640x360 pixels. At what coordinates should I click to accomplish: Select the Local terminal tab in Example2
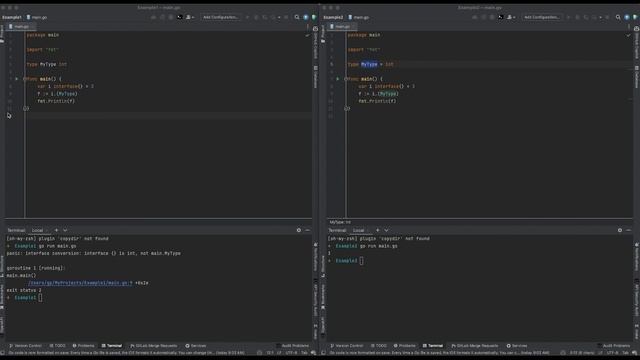coord(361,230)
